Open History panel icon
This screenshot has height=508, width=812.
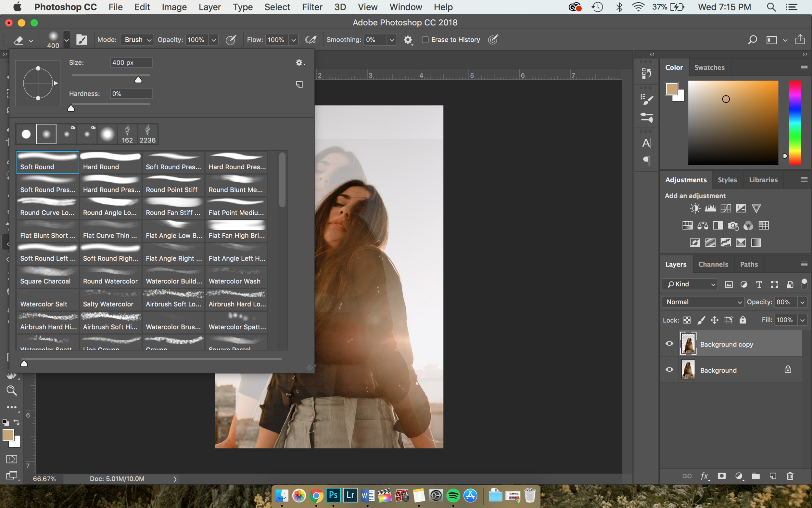click(x=646, y=73)
